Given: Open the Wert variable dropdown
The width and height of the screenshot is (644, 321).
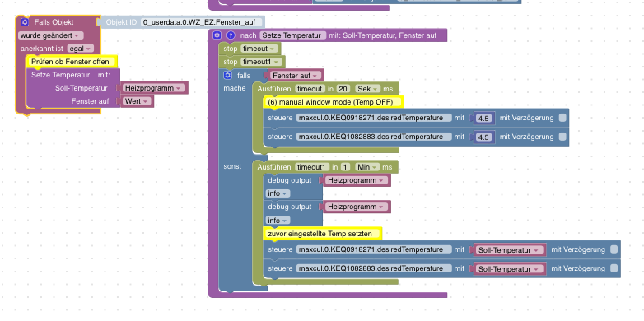Looking at the screenshot, I should pos(137,101).
